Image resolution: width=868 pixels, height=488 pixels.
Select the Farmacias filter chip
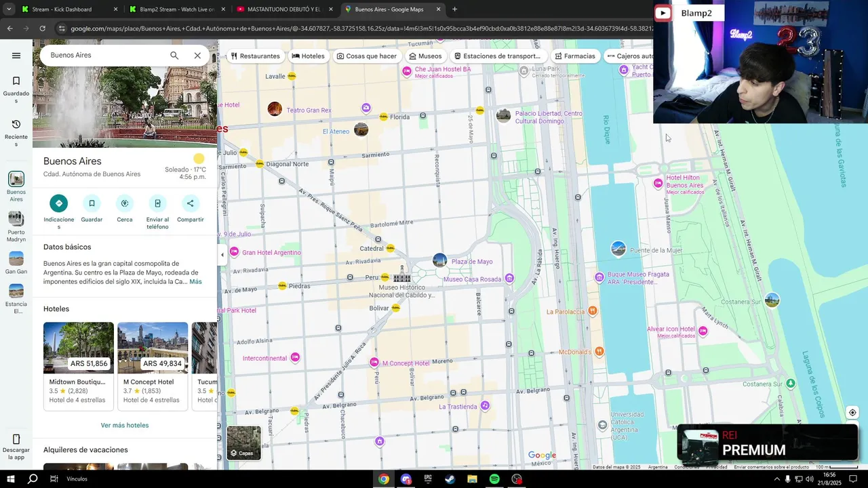[575, 56]
